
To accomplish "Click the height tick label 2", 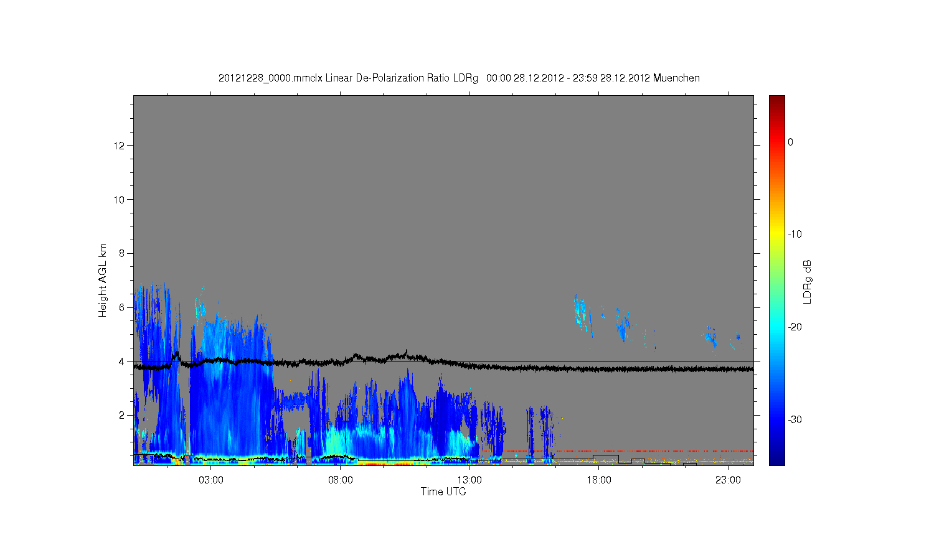I will pos(122,415).
